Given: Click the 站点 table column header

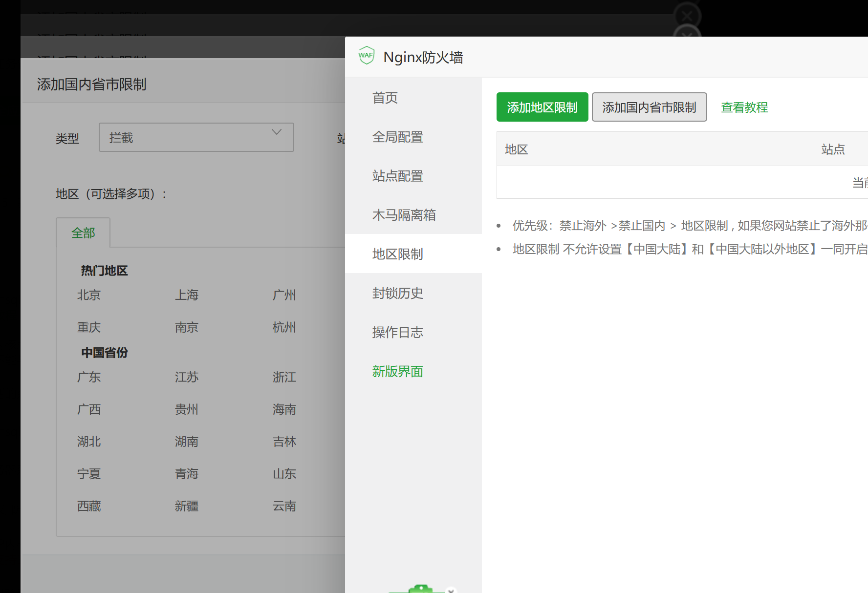Looking at the screenshot, I should (x=833, y=149).
